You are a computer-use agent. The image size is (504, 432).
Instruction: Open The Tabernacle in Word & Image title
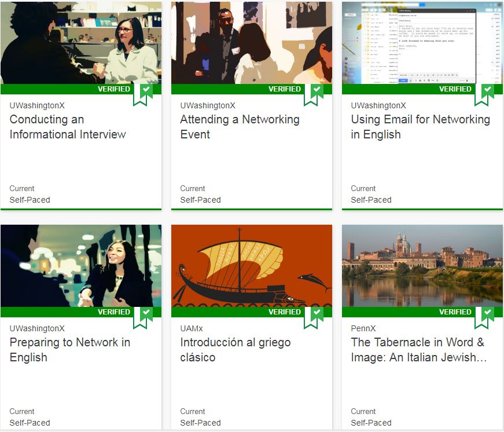[x=418, y=350]
